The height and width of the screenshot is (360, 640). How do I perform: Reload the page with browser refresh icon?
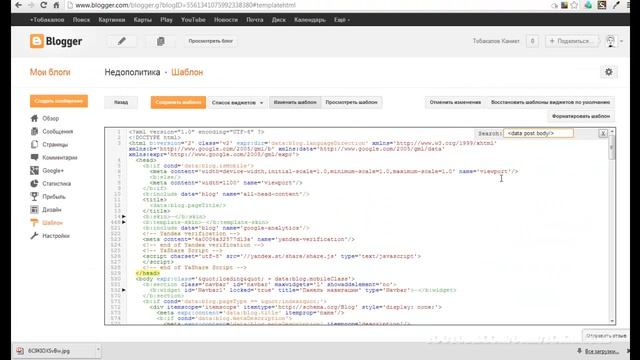pos(43,5)
